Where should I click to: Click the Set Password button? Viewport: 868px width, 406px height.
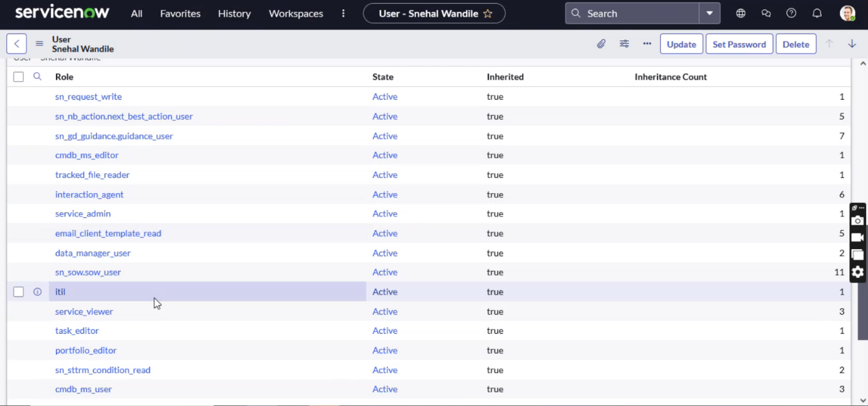(739, 44)
